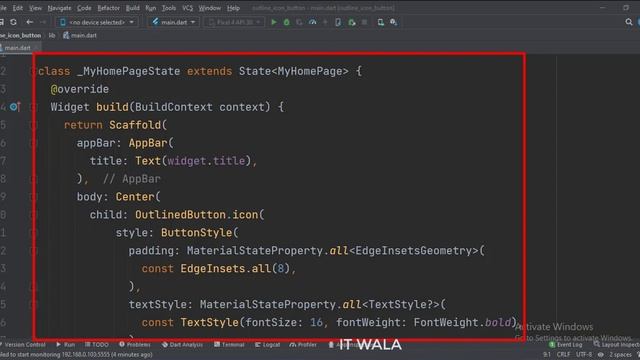This screenshot has height=360, width=640.
Task: Click Flutter icon beside main.dart run configuration
Action: click(x=155, y=22)
